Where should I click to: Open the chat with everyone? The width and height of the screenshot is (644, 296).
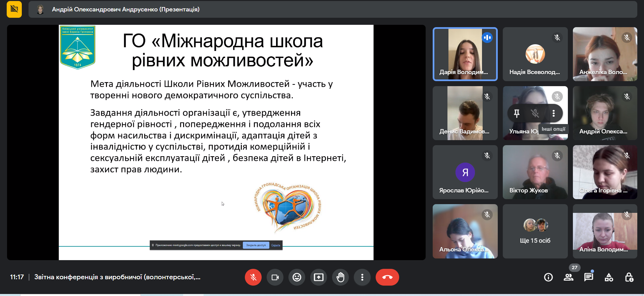589,277
